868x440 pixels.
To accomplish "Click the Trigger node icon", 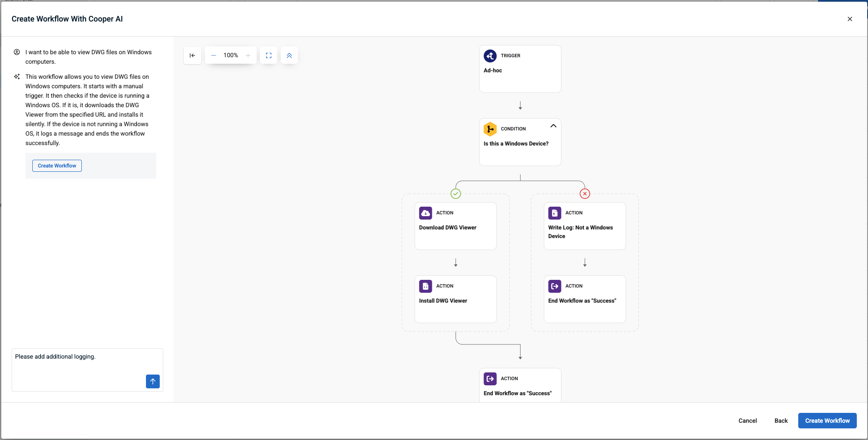I will (x=490, y=56).
